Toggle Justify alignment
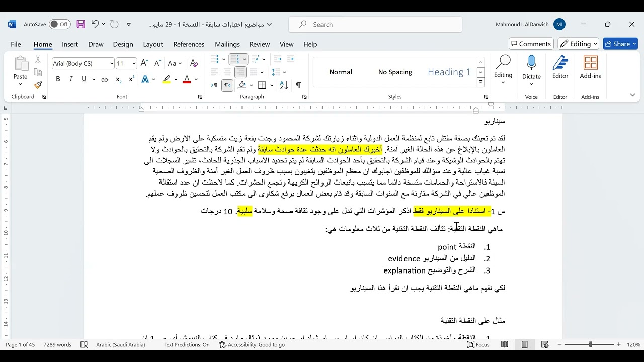Image resolution: width=644 pixels, height=362 pixels. pyautogui.click(x=254, y=72)
